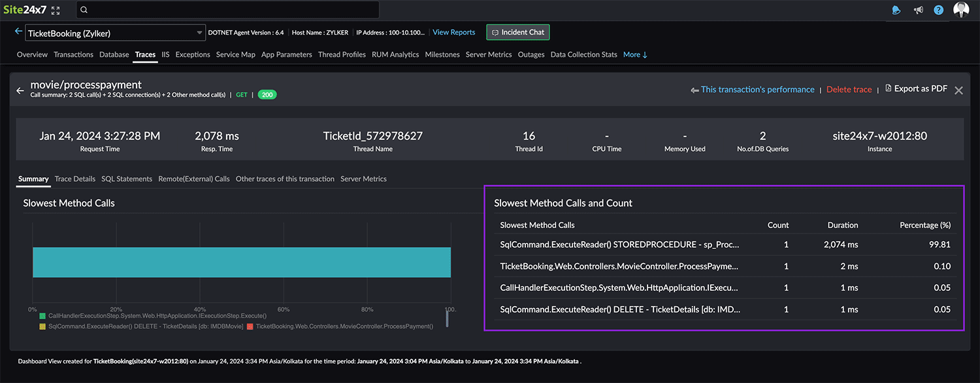
Task: Click the Site24x7 fullscreen expand icon
Action: 56,10
